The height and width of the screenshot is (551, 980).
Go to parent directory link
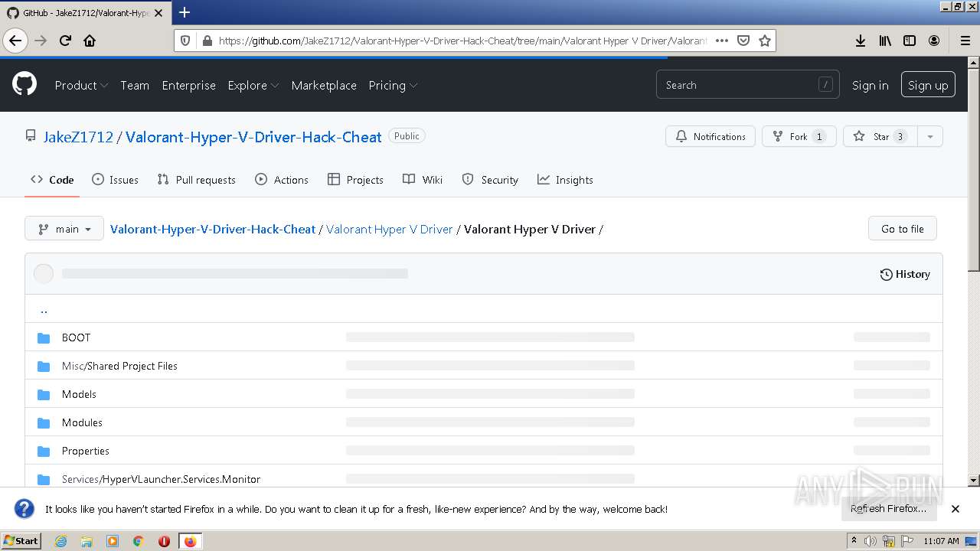(44, 309)
